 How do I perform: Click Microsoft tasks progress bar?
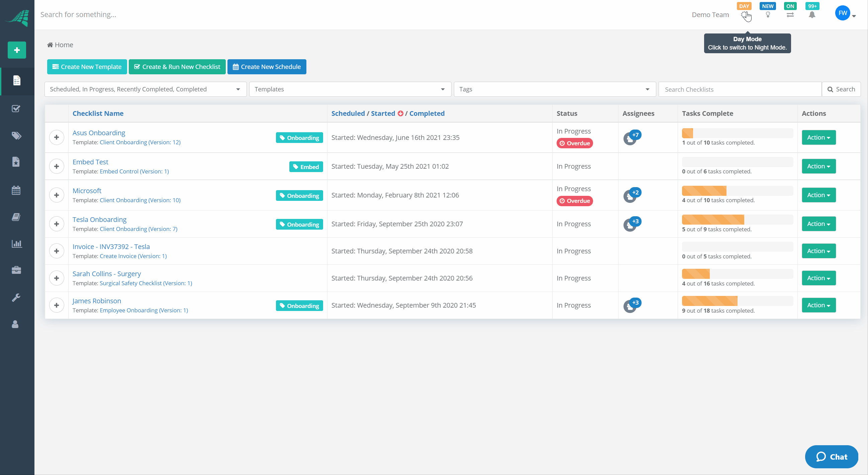tap(737, 191)
